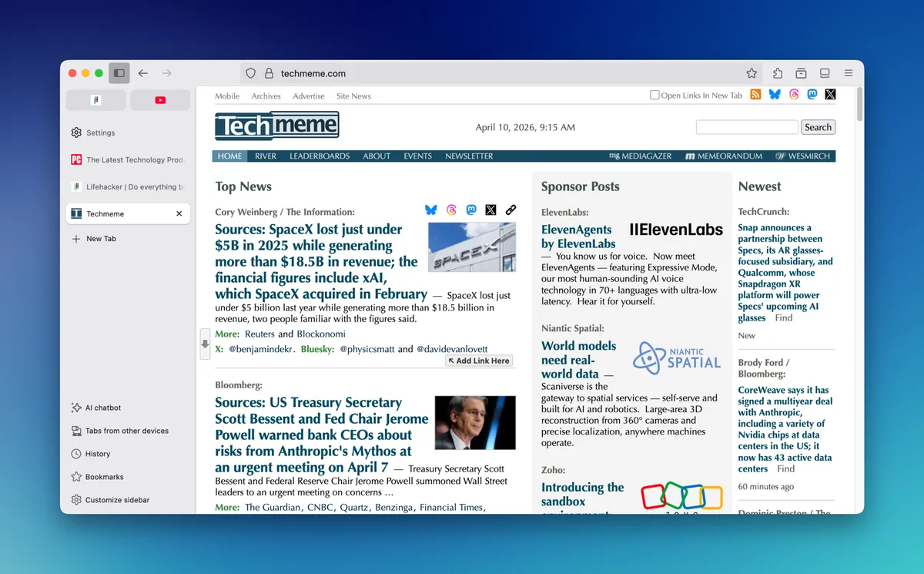The width and height of the screenshot is (924, 574).
Task: Open the application hamburger menu
Action: tap(849, 73)
